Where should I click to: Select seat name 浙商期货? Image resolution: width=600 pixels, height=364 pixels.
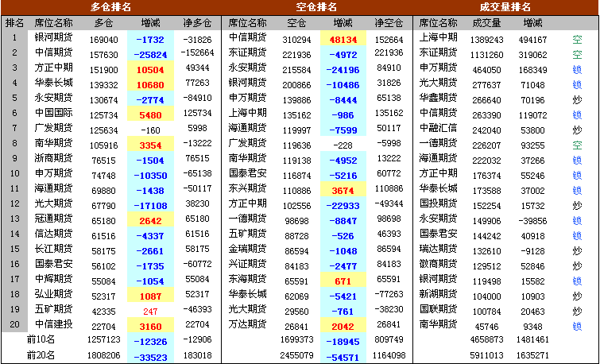pyautogui.click(x=53, y=158)
